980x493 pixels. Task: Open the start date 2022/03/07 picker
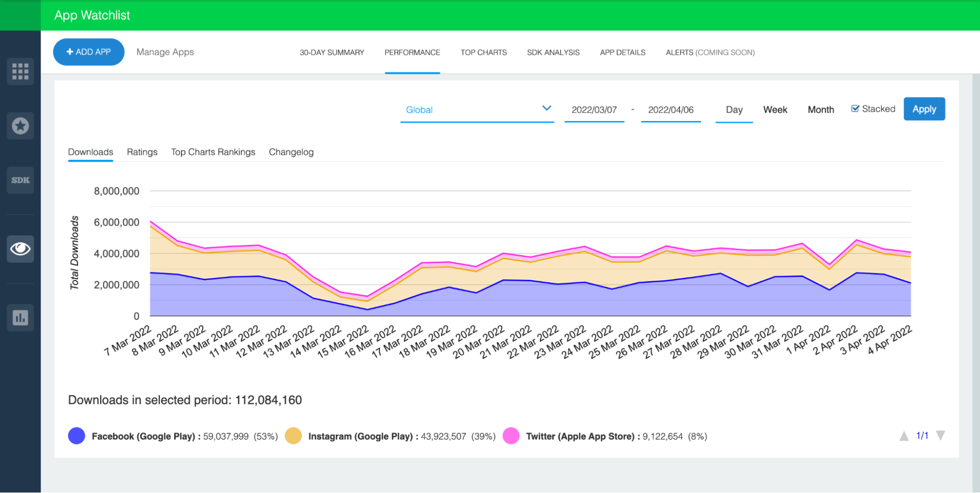(x=594, y=110)
